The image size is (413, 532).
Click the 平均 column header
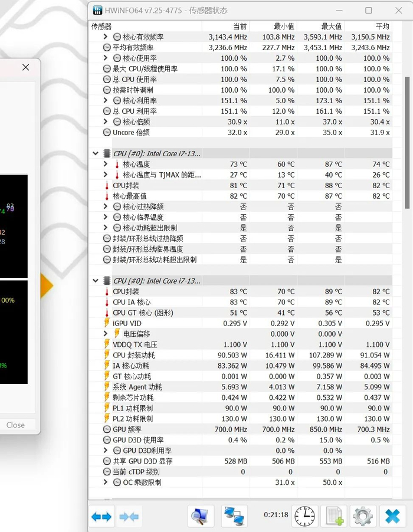click(x=368, y=26)
